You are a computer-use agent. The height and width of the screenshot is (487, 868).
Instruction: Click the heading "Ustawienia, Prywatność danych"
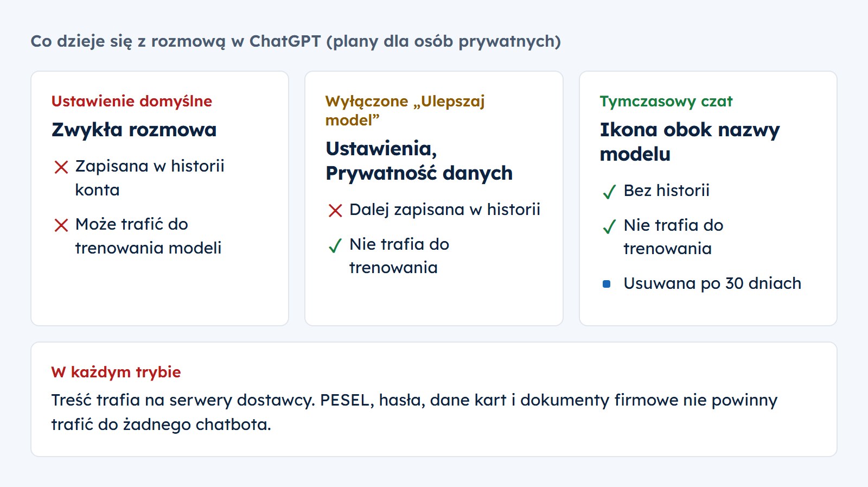[x=419, y=161]
